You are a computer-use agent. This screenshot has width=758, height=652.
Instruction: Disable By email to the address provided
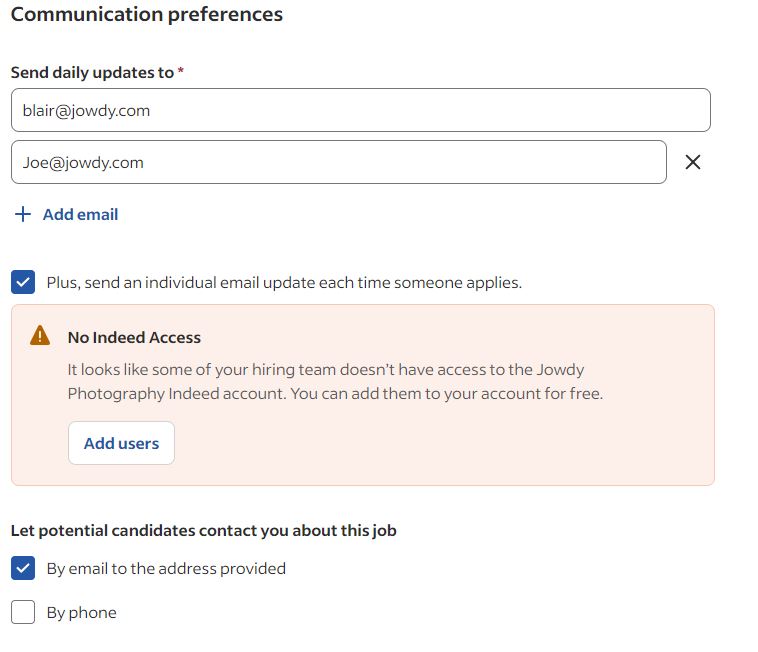pyautogui.click(x=23, y=568)
